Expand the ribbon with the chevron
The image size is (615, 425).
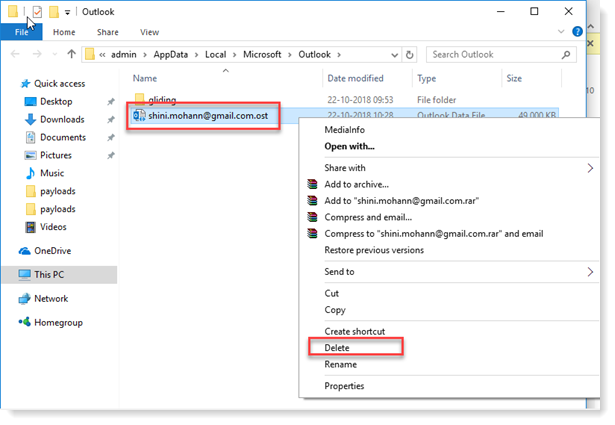point(561,31)
